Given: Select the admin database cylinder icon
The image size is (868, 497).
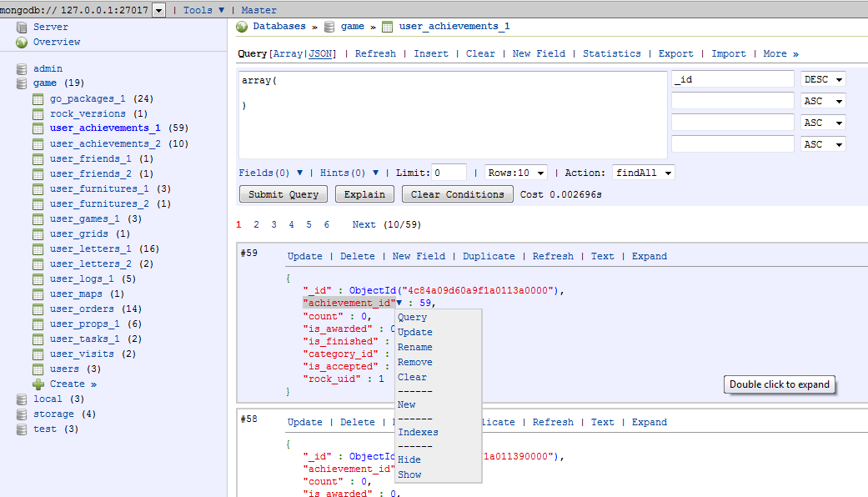Looking at the screenshot, I should (22, 68).
